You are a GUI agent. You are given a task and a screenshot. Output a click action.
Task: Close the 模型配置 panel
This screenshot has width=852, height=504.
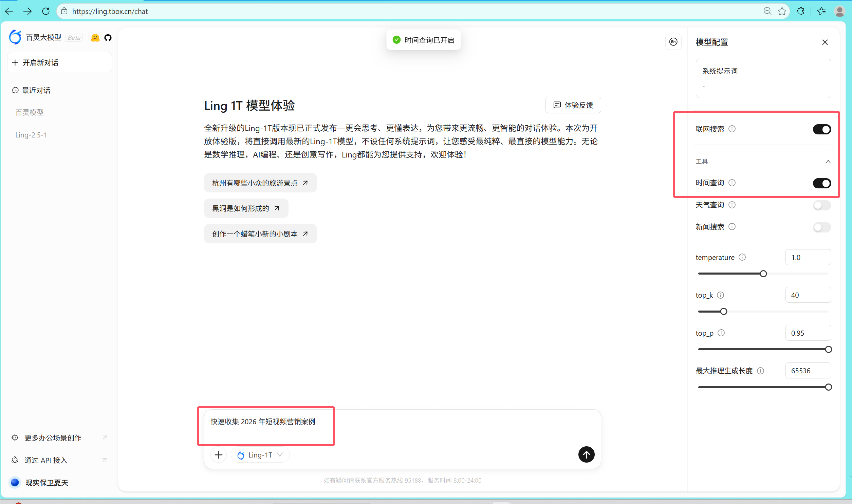(825, 42)
